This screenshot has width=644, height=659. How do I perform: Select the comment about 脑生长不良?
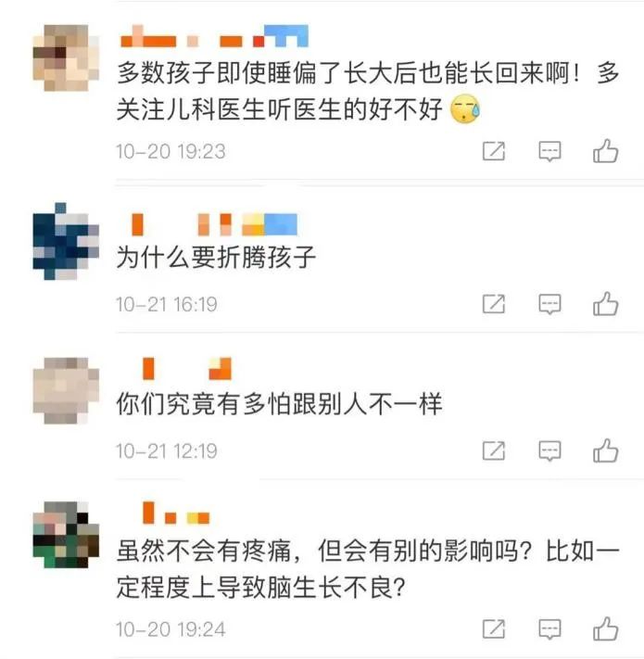(368, 569)
